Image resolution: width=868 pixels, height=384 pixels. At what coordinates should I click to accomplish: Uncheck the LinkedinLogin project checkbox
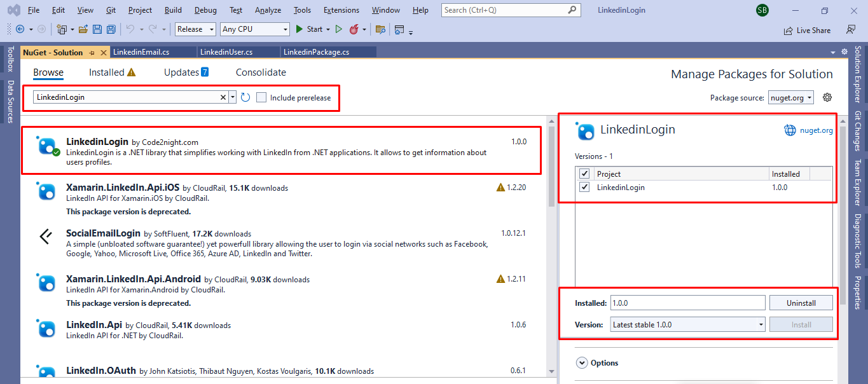584,187
